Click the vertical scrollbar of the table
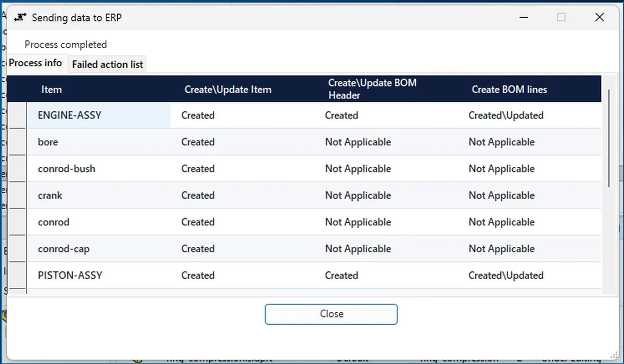Image resolution: width=624 pixels, height=364 pixels. click(609, 137)
